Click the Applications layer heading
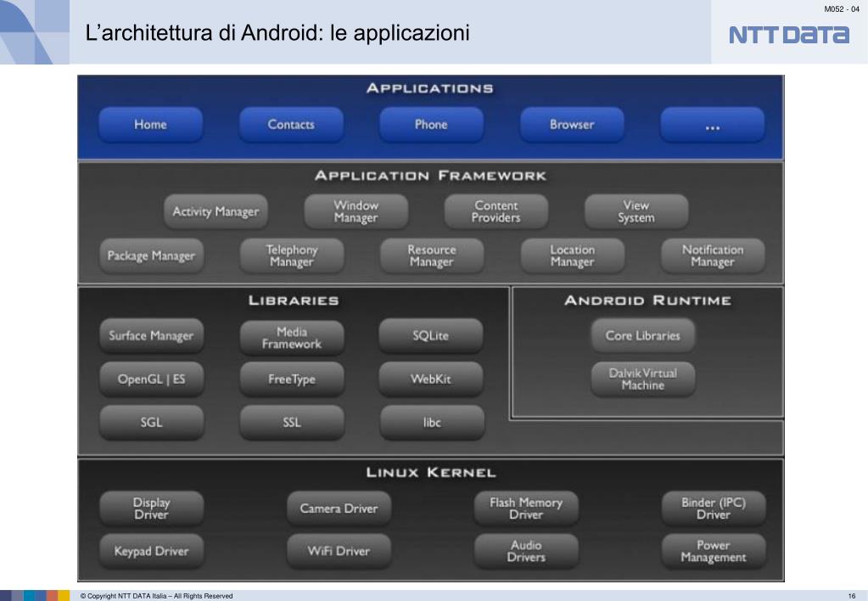 430,88
